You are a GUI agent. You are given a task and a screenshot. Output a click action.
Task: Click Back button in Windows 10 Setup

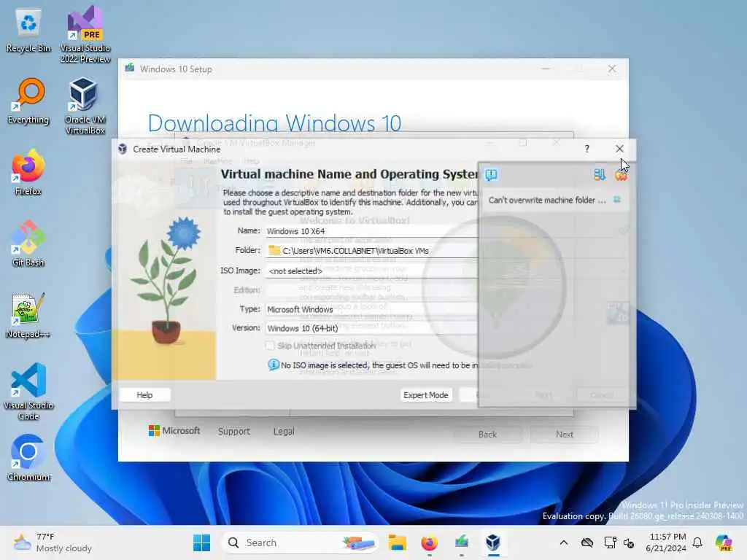pyautogui.click(x=488, y=435)
